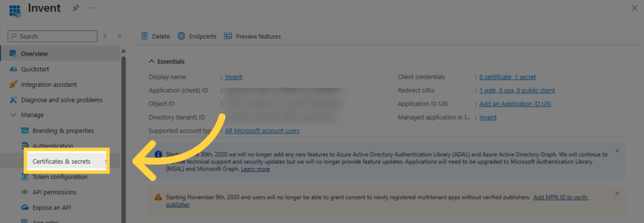Click the Directory (tenant) ID label
Image resolution: width=644 pixels, height=223 pixels.
tap(177, 117)
